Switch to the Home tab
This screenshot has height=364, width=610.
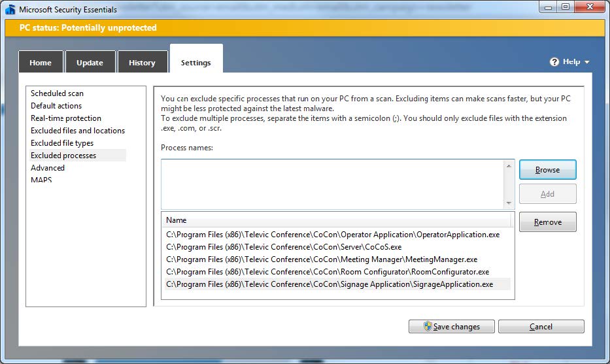[x=41, y=63]
